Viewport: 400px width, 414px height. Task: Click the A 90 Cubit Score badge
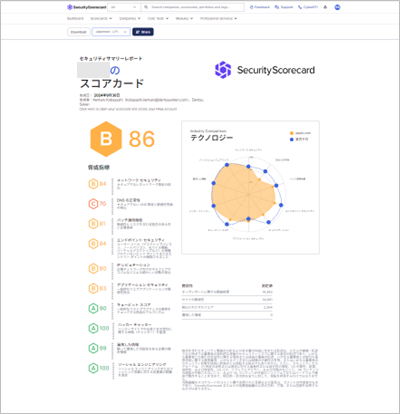pos(97,308)
